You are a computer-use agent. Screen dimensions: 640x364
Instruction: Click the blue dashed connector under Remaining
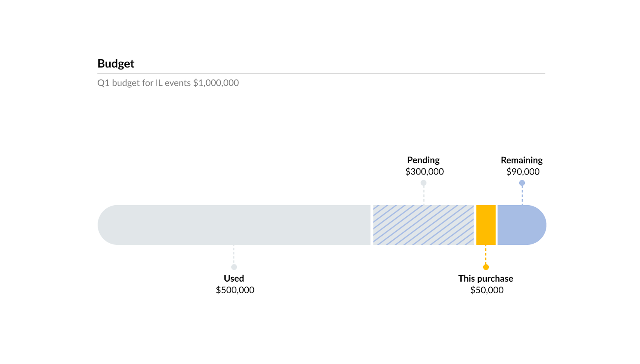[x=522, y=195]
